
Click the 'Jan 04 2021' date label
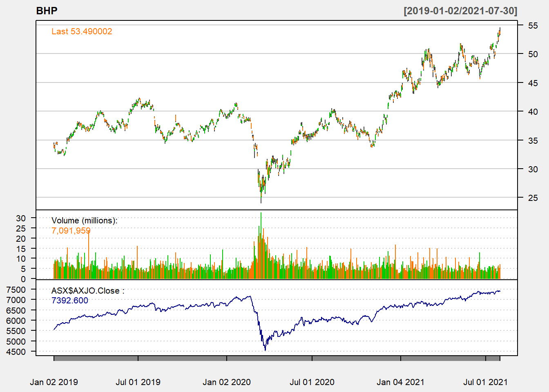click(400, 382)
